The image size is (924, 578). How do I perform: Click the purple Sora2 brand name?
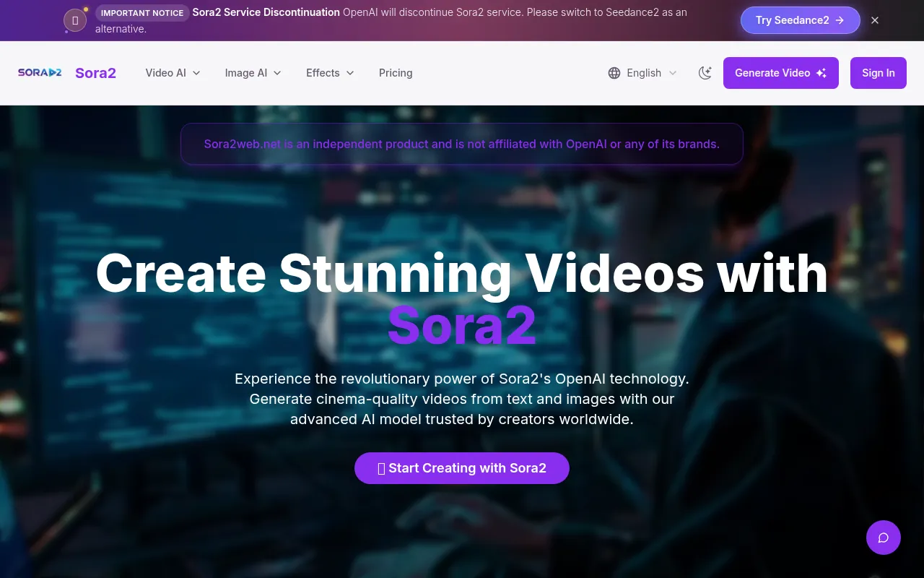[95, 73]
